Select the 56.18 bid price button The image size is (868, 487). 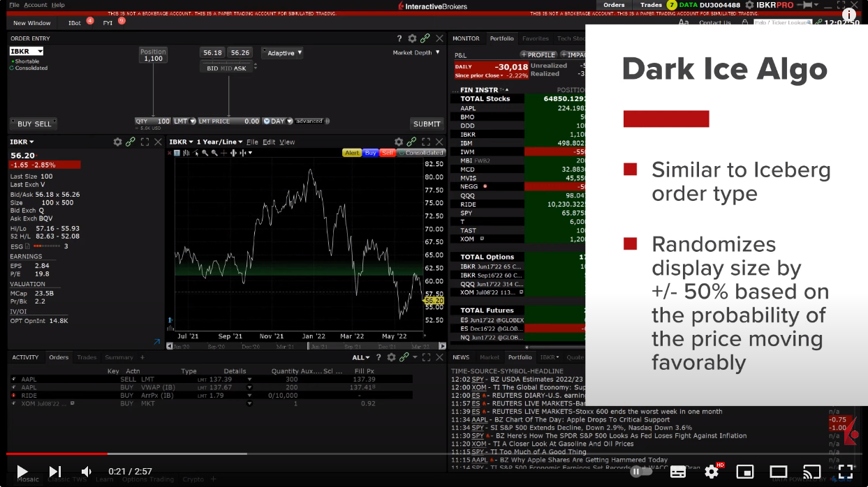(x=212, y=52)
